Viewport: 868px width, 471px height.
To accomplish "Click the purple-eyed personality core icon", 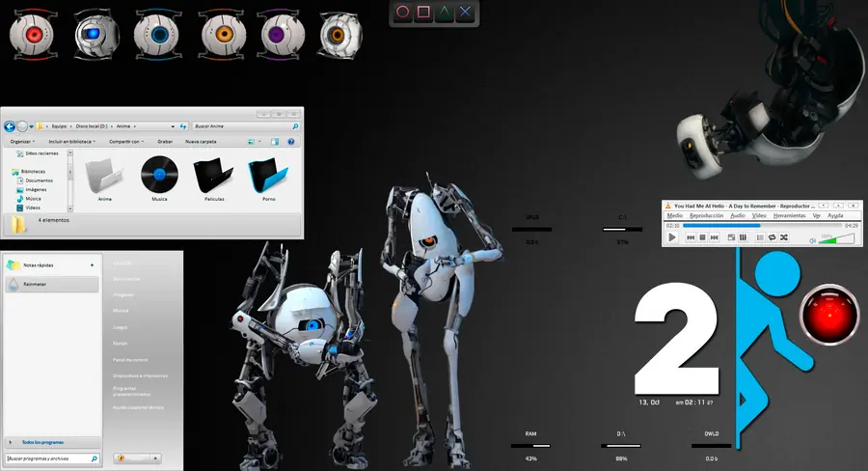I will (x=283, y=35).
